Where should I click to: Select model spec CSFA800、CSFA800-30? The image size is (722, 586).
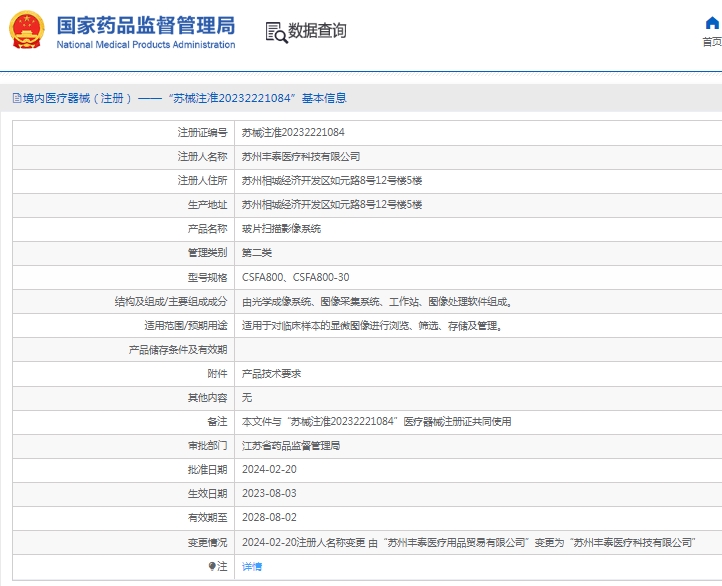pos(295,277)
